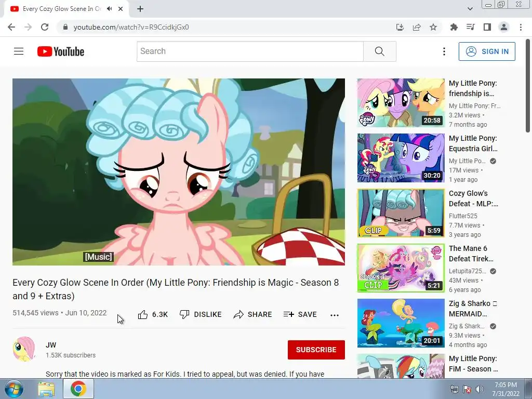Image resolution: width=532 pixels, height=399 pixels.
Task: Click the search magnifier button
Action: coord(380,51)
